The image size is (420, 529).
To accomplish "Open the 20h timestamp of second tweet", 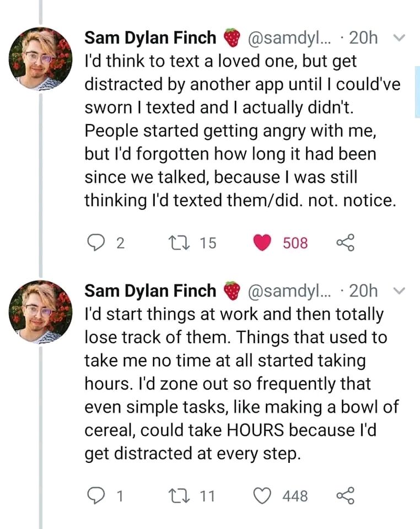I will coord(363,290).
